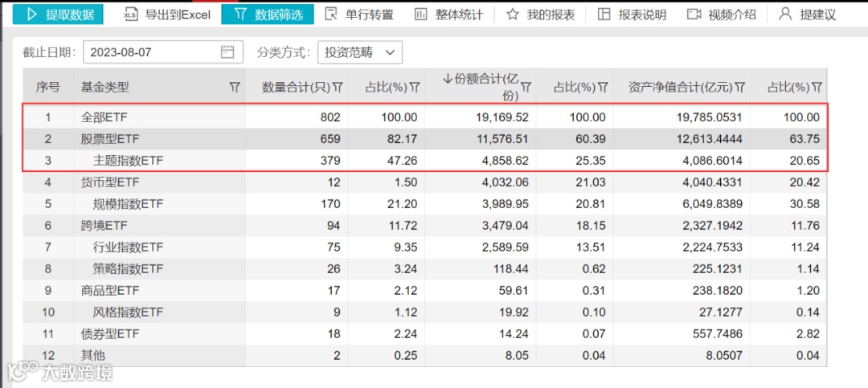Viewport: 868px width, 388px height.
Task: Select the 策略指数ETF row
Action: click(424, 268)
